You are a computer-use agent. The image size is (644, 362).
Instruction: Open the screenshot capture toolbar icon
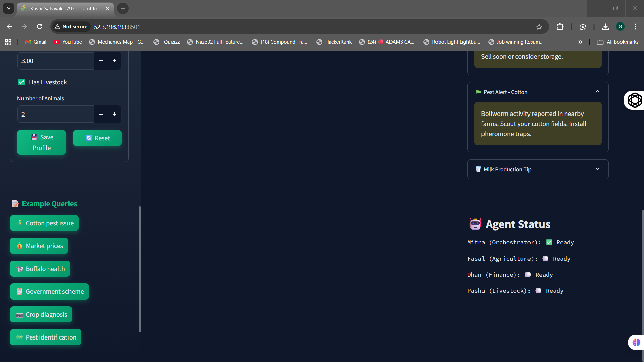[583, 27]
